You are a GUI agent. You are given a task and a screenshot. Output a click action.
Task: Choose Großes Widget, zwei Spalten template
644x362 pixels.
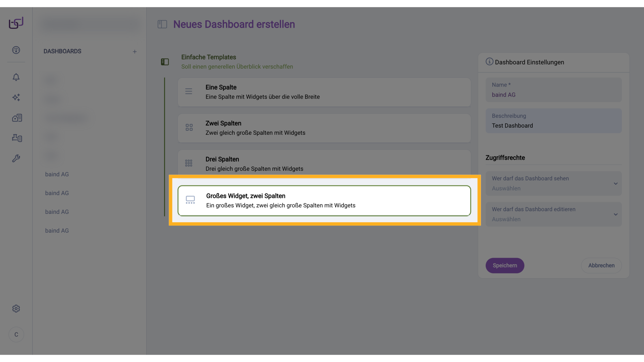coord(324,200)
